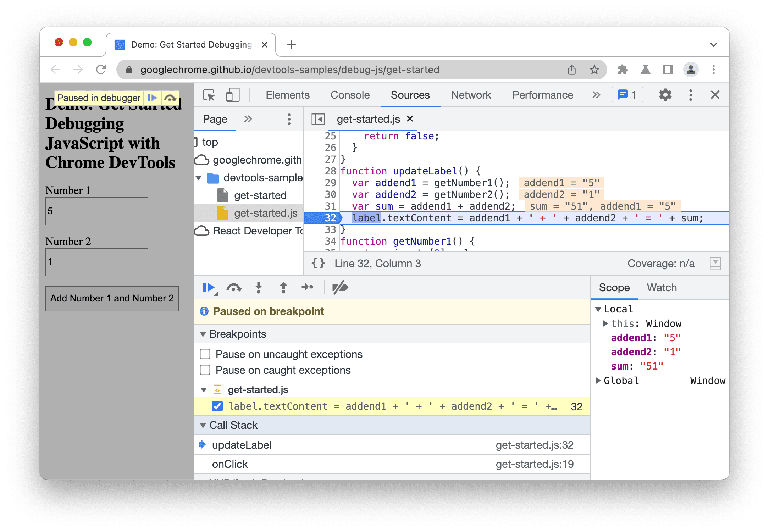The image size is (769, 532).
Task: Click the Show navigator sidebar icon
Action: click(319, 119)
